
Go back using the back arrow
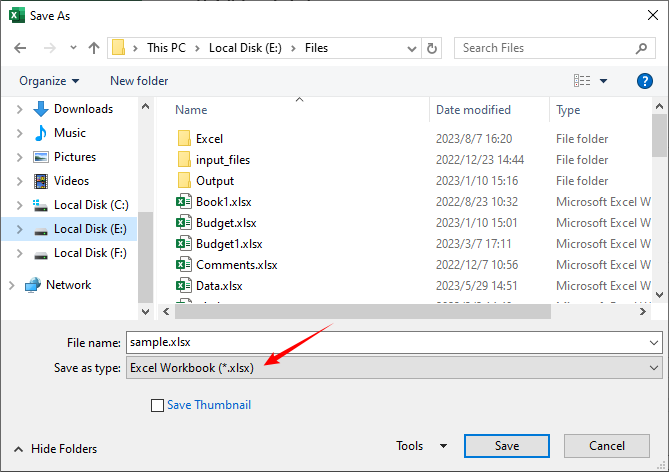(20, 48)
